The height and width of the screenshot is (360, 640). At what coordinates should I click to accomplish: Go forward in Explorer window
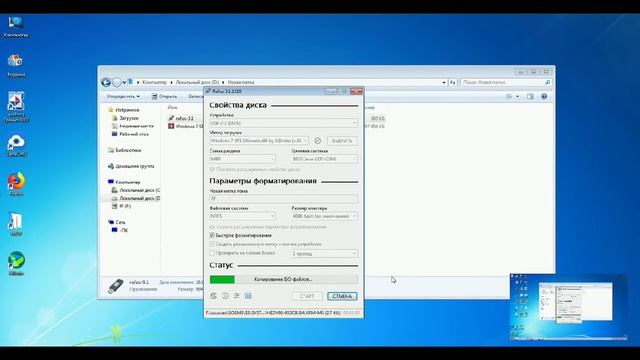pyautogui.click(x=116, y=82)
